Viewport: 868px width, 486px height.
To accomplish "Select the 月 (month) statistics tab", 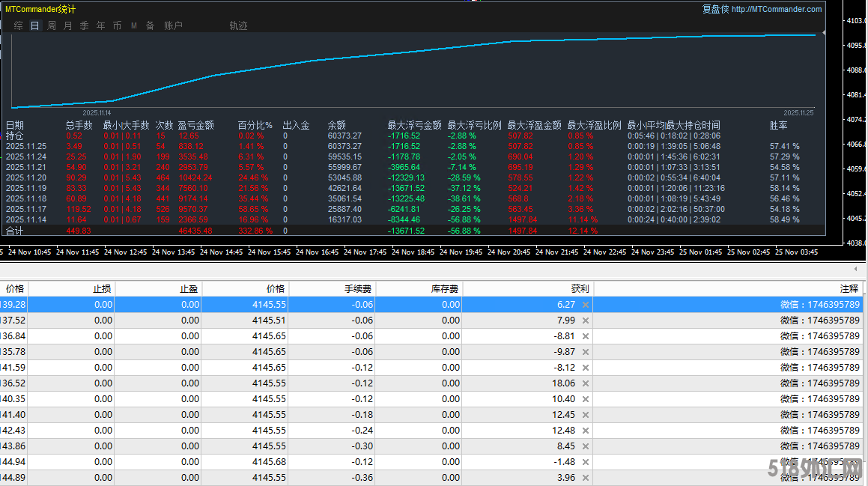I will (x=68, y=25).
